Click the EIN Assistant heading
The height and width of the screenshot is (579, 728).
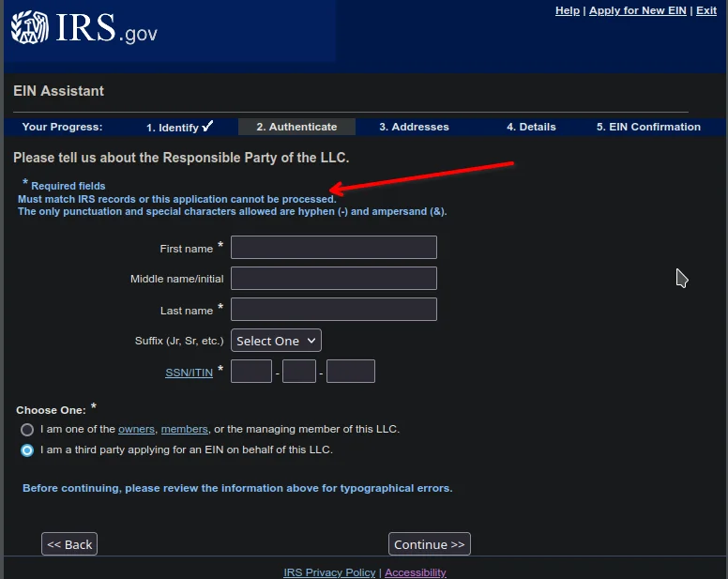tap(58, 90)
